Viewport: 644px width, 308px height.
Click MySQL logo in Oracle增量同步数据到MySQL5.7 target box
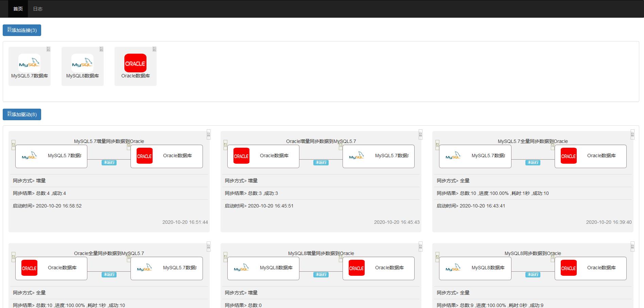(356, 156)
